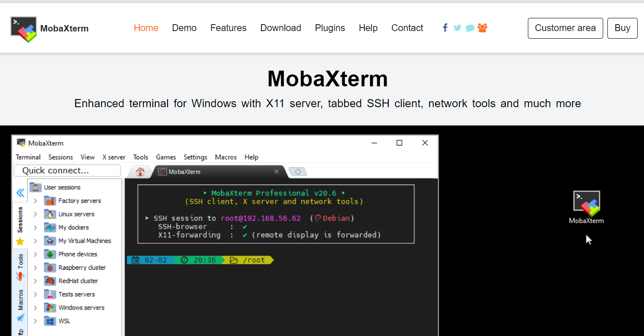Image resolution: width=644 pixels, height=336 pixels.
Task: Click the root@192.168.56.62 session text
Action: point(261,218)
